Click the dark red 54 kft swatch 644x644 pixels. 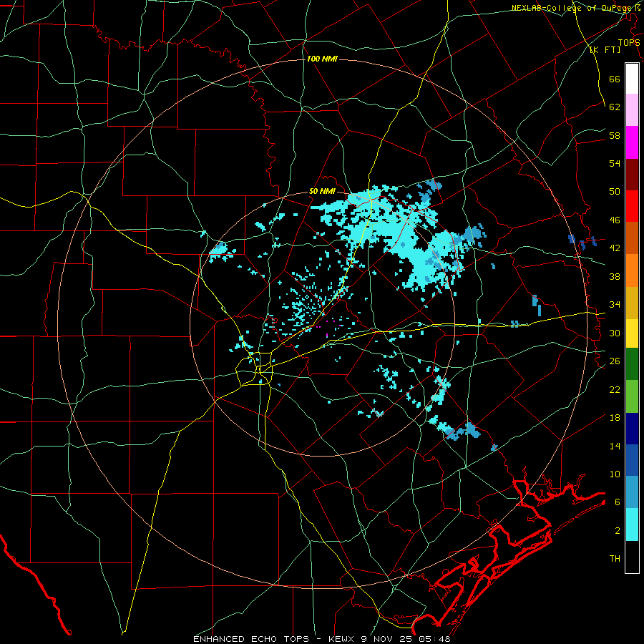click(x=632, y=175)
